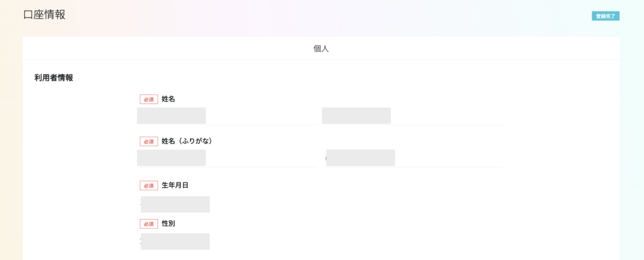This screenshot has width=644, height=260.
Task: Click the 口座情報 page heading
Action: click(x=44, y=15)
